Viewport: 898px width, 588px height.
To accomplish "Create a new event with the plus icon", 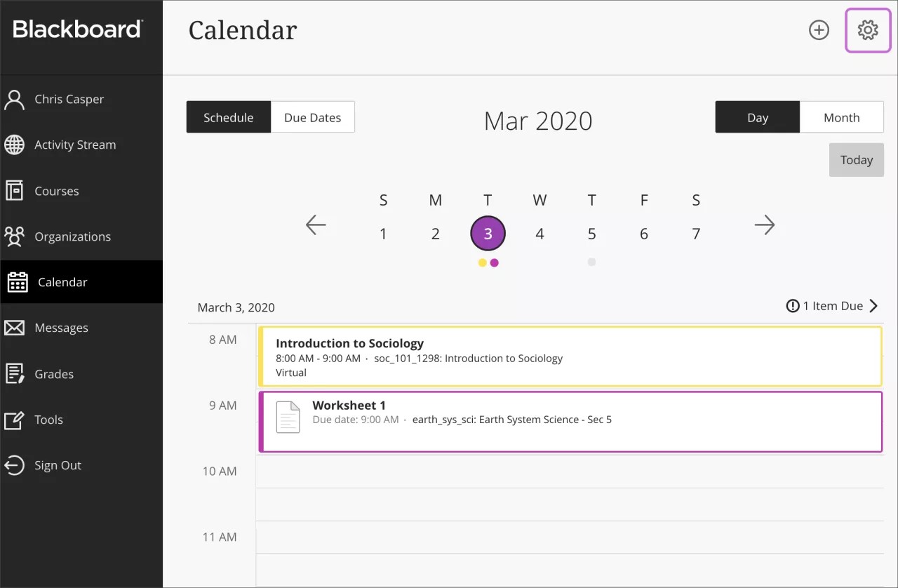I will tap(819, 30).
